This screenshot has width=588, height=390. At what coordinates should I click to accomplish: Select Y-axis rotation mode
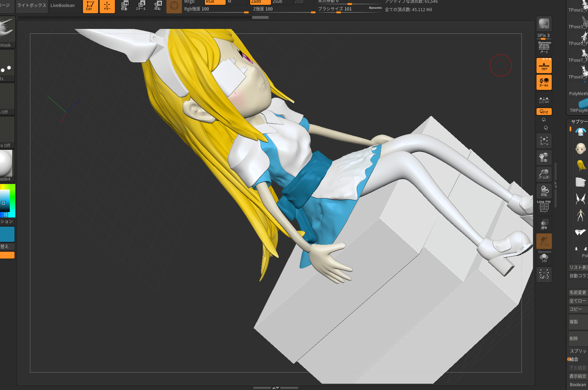coord(544,120)
